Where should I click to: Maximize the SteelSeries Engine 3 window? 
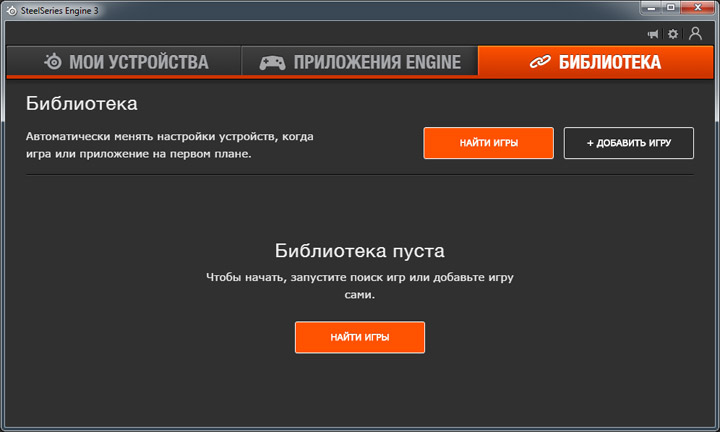click(671, 8)
